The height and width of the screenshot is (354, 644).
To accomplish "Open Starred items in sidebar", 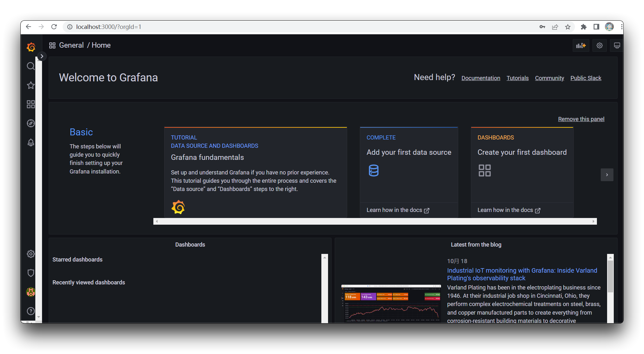I will 31,85.
